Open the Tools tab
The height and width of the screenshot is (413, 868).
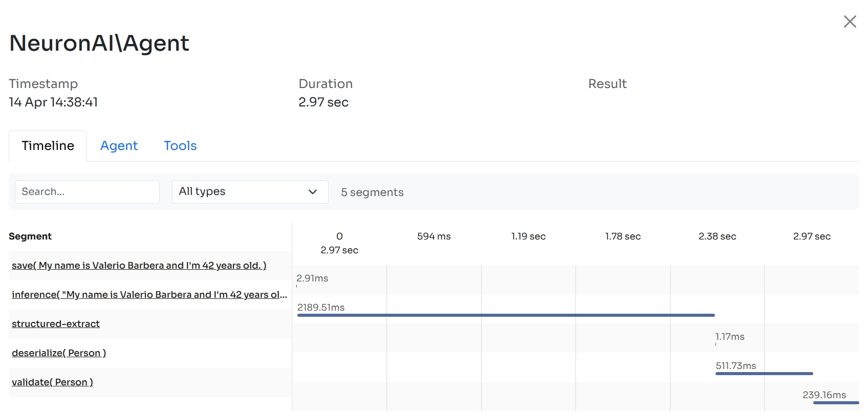tap(180, 146)
